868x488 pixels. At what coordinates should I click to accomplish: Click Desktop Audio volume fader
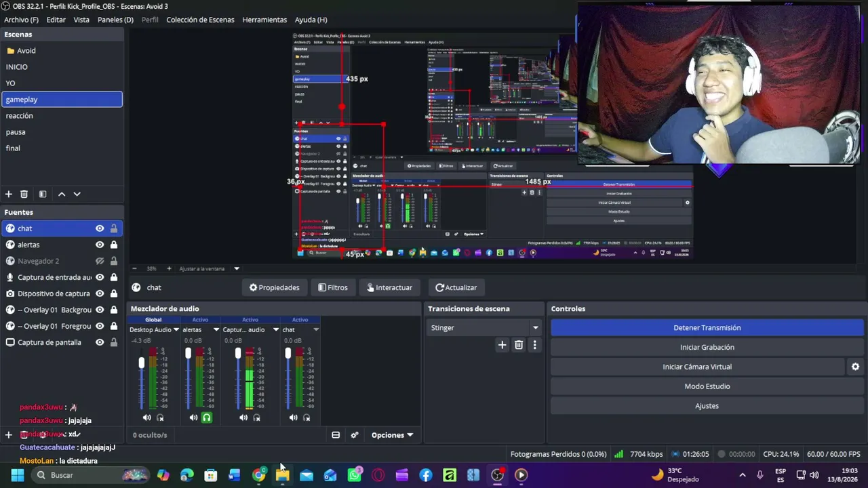point(142,363)
